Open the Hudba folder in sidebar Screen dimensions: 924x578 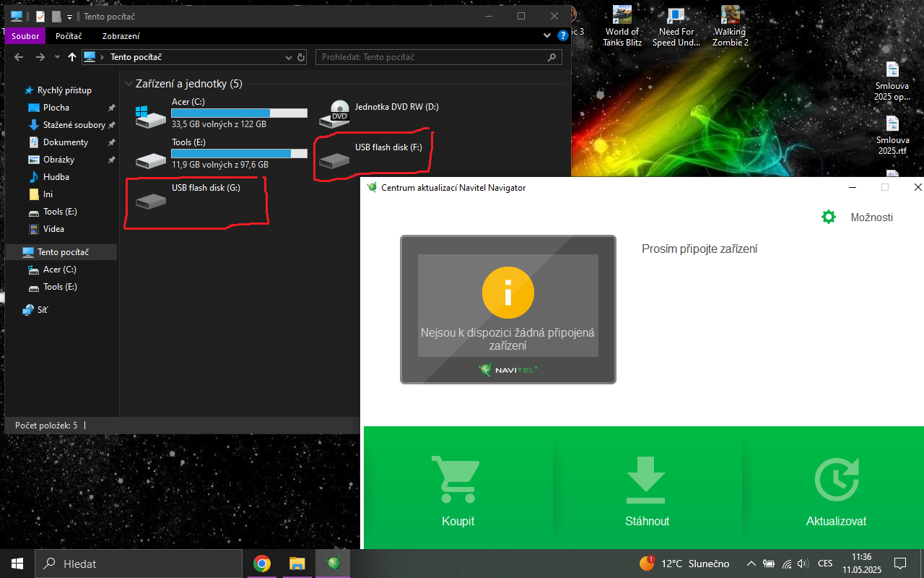tap(56, 177)
